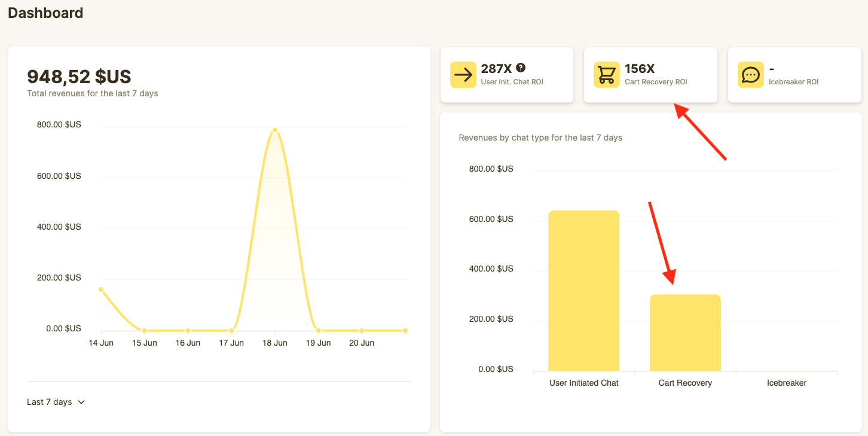Click the 287X User Init. Chat ROI value
868x436 pixels.
click(x=496, y=69)
